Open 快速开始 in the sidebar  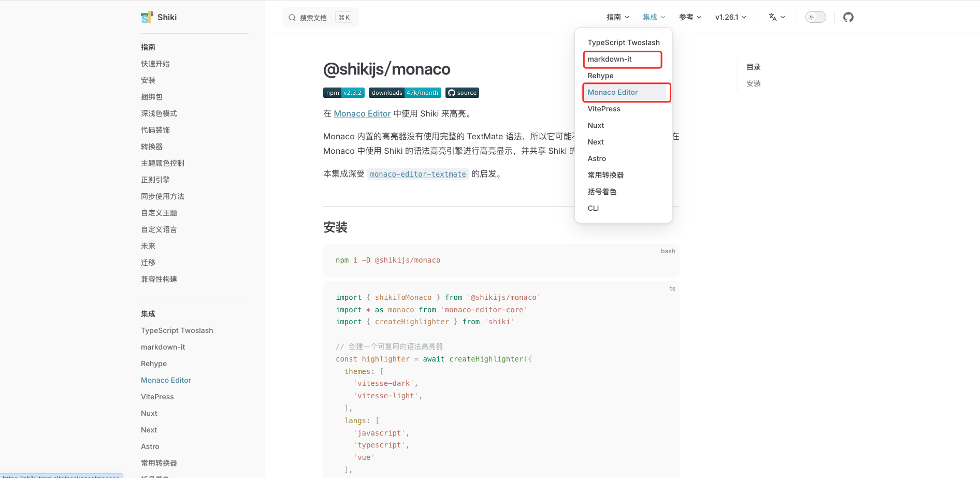coord(155,64)
